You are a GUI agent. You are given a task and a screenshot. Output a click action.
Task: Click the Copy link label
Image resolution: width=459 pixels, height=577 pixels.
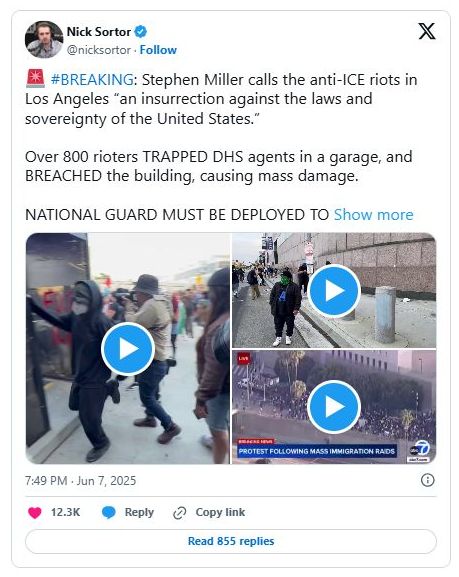point(220,512)
